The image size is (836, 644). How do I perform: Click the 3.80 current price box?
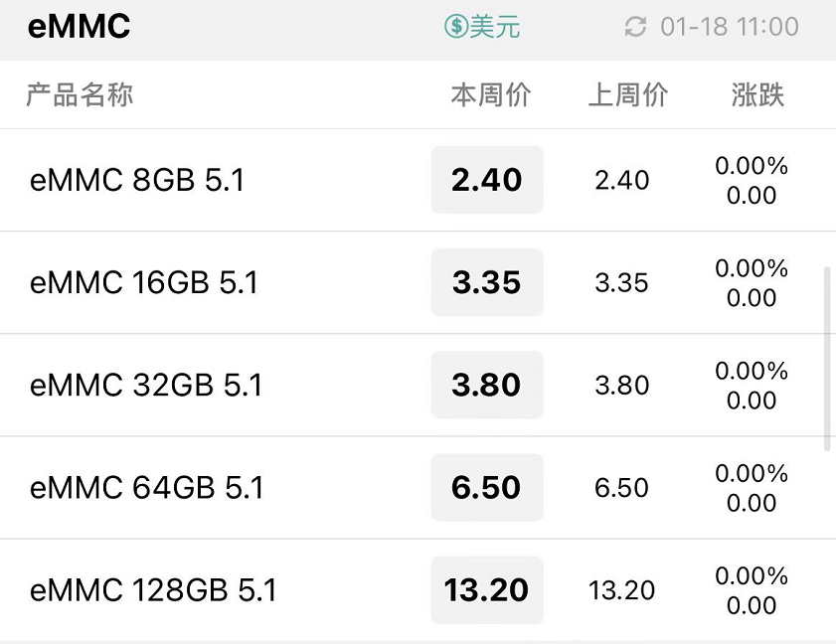click(x=487, y=385)
